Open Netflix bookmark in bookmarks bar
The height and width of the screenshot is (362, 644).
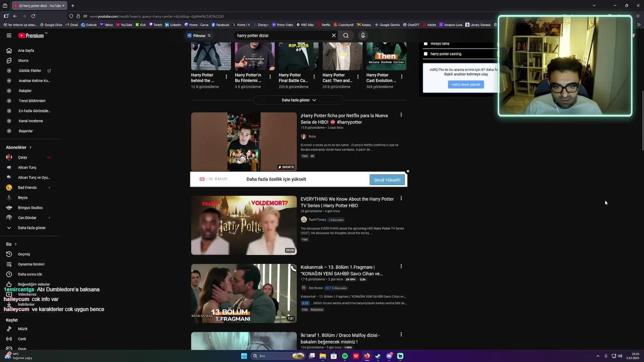[x=324, y=25]
